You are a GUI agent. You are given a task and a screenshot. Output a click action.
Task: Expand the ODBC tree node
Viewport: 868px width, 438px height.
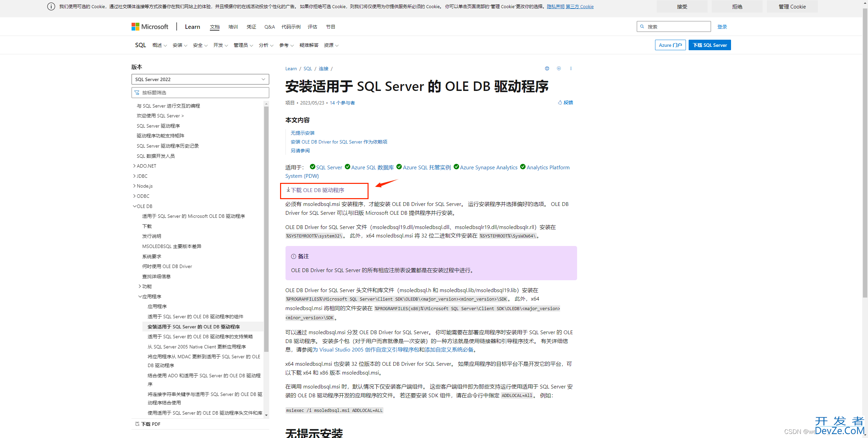click(x=134, y=196)
